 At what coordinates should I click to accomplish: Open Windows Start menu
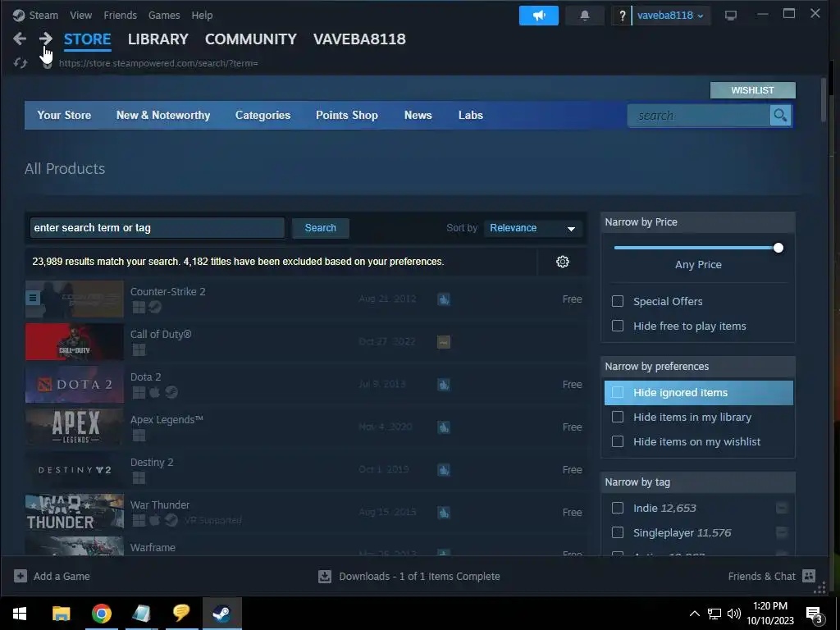(20, 614)
